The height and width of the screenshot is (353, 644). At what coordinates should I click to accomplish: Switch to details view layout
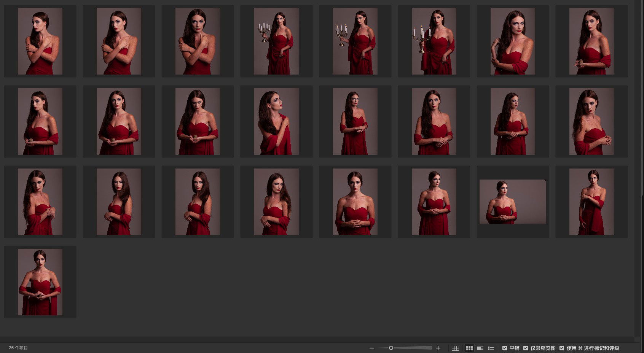[x=480, y=348]
